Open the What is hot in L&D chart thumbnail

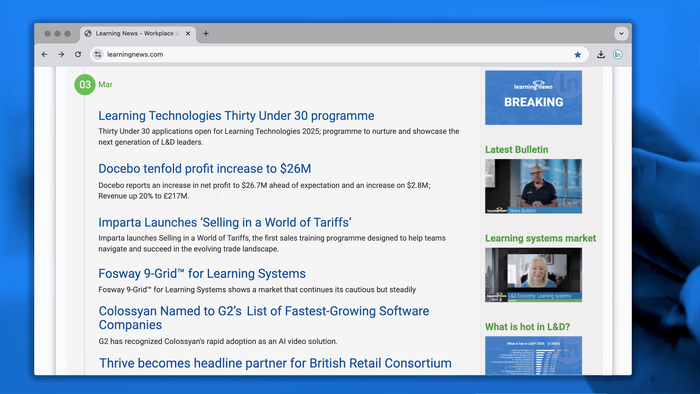click(x=533, y=355)
